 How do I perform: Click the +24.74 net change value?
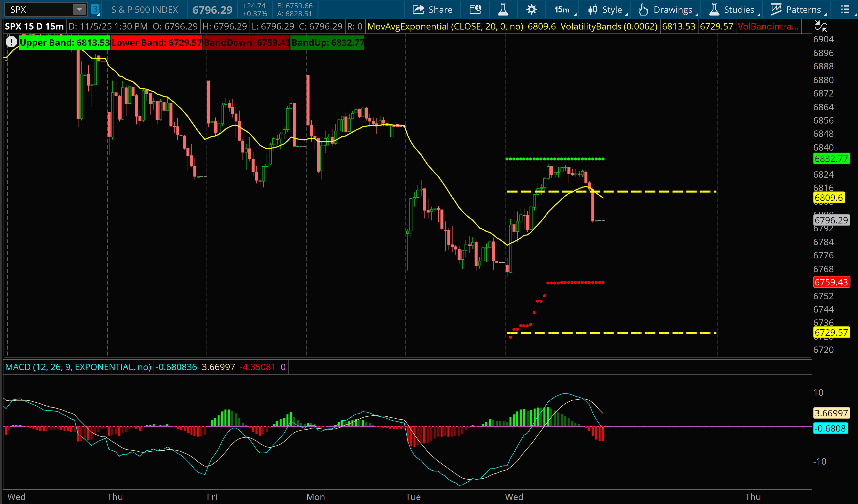click(254, 6)
